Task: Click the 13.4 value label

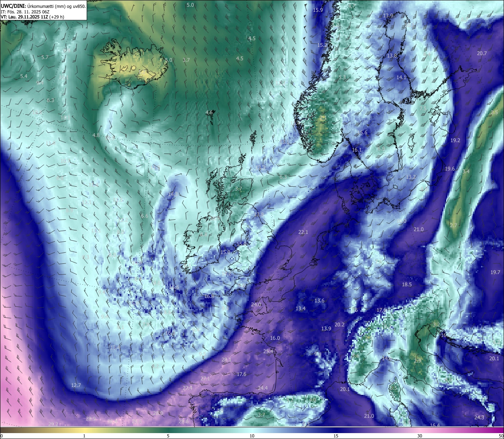Action: 300,308
